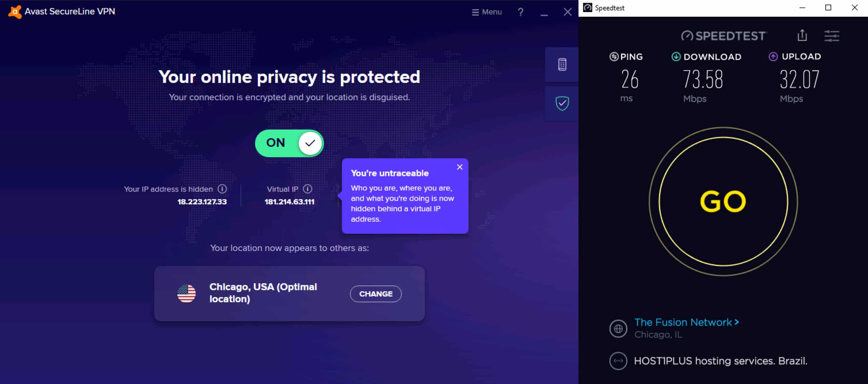This screenshot has height=384, width=868.
Task: Share Speedtest results with share icon
Action: (x=802, y=35)
